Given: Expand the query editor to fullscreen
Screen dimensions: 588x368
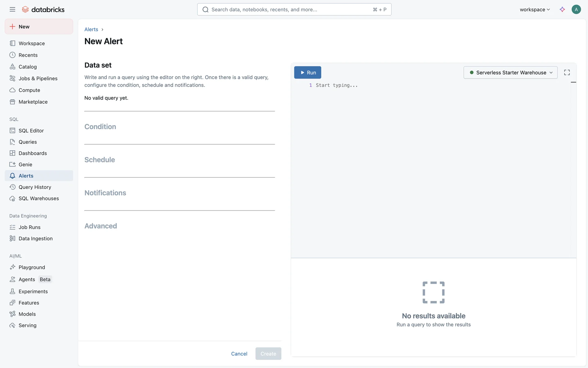Looking at the screenshot, I should 567,73.
